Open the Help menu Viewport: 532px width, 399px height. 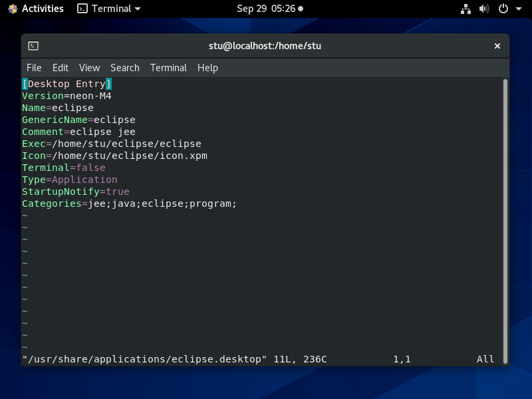(x=207, y=68)
